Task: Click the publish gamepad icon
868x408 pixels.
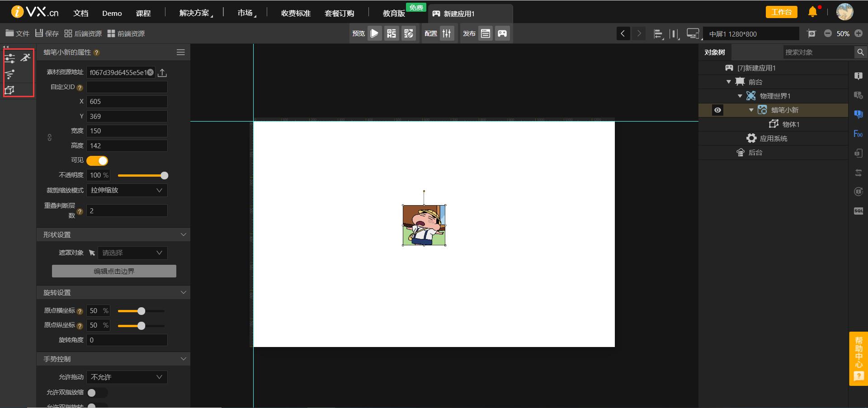Action: click(x=502, y=33)
